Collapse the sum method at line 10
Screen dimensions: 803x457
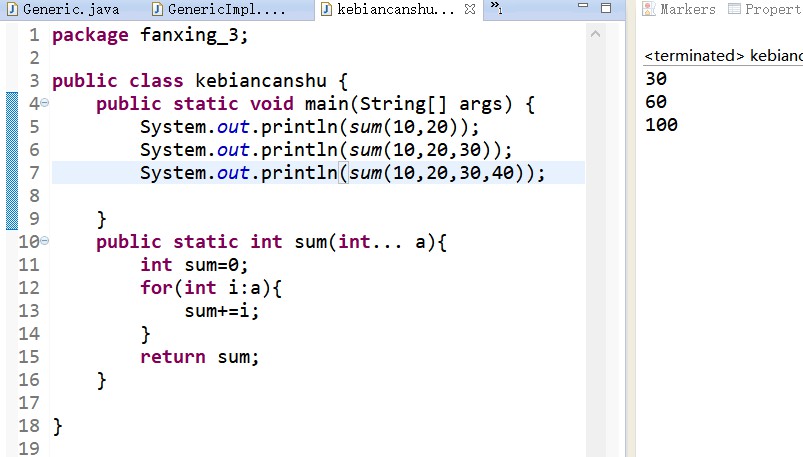45,240
